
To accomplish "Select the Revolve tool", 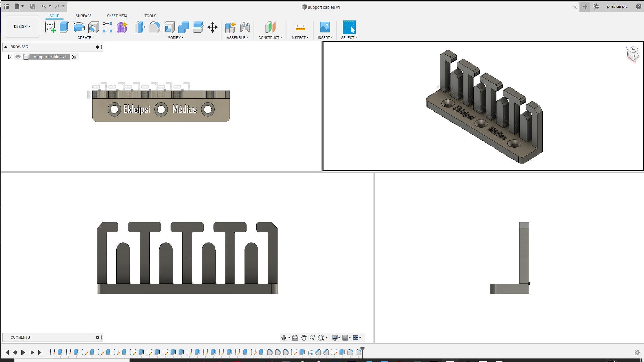I will point(79,27).
